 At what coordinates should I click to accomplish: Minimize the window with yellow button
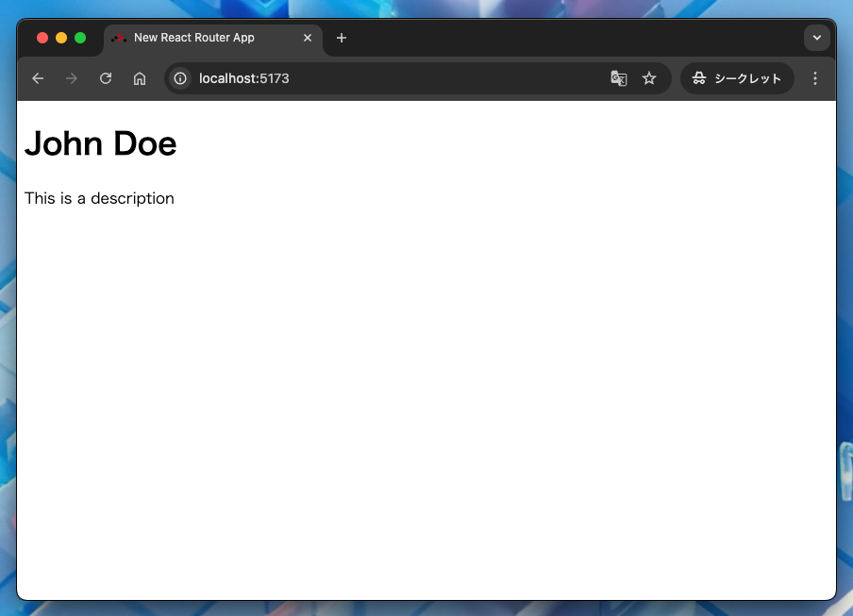point(61,38)
